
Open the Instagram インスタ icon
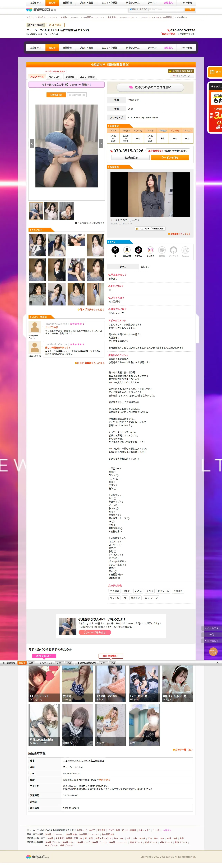point(150,250)
